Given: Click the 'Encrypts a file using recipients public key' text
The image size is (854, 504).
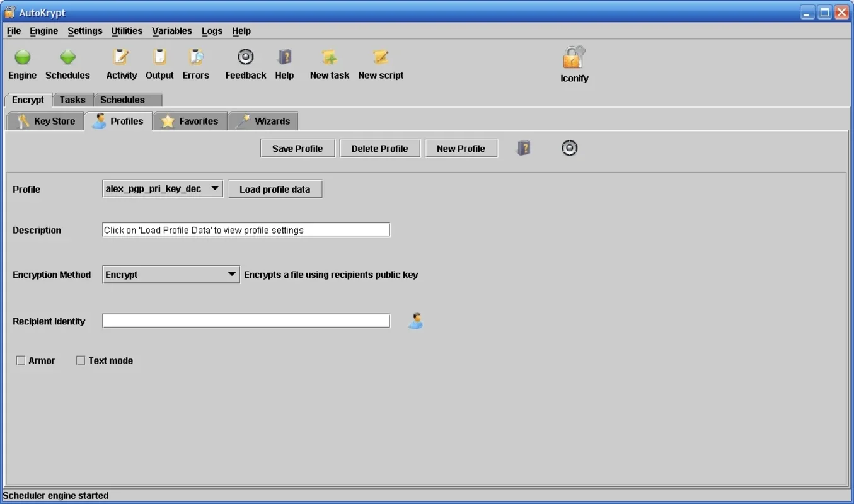Looking at the screenshot, I should coord(331,275).
